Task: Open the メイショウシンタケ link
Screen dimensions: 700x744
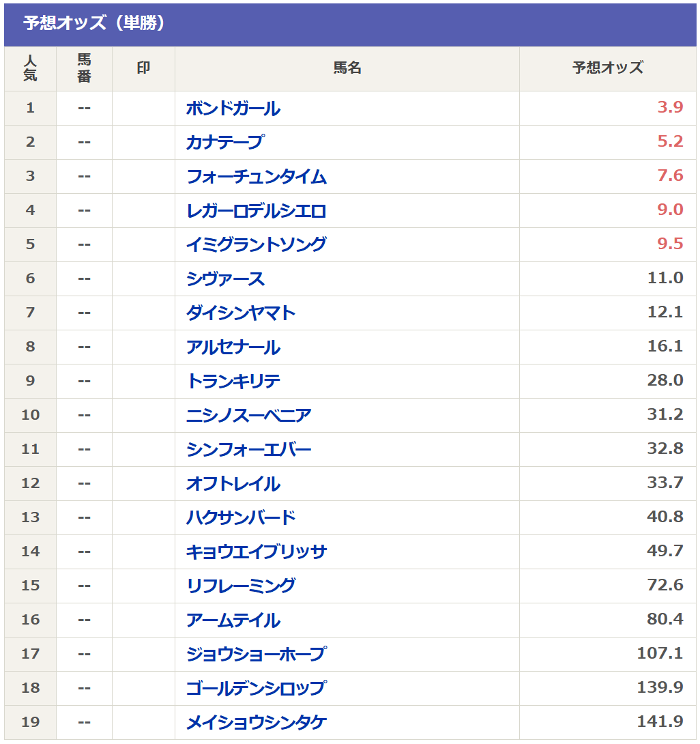Action: pos(256,723)
